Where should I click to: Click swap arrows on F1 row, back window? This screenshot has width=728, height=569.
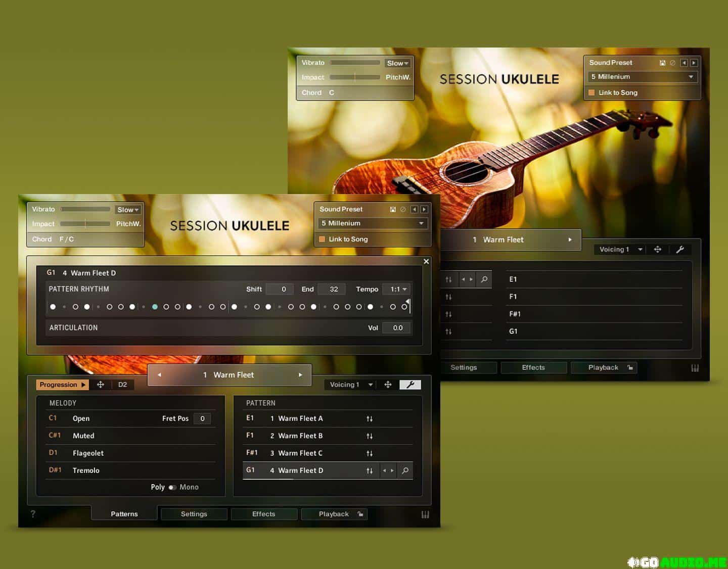448,297
